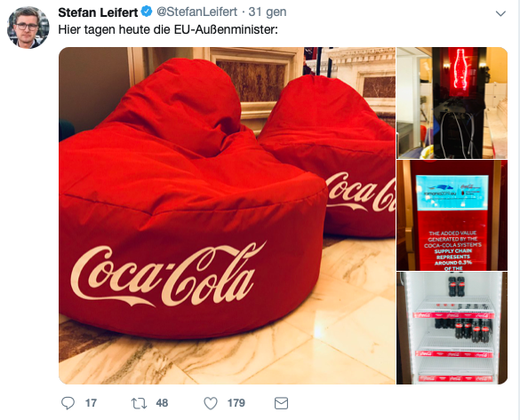Click the tweet text about EU-Außenminister
This screenshot has height=420, width=520.
coord(168,29)
